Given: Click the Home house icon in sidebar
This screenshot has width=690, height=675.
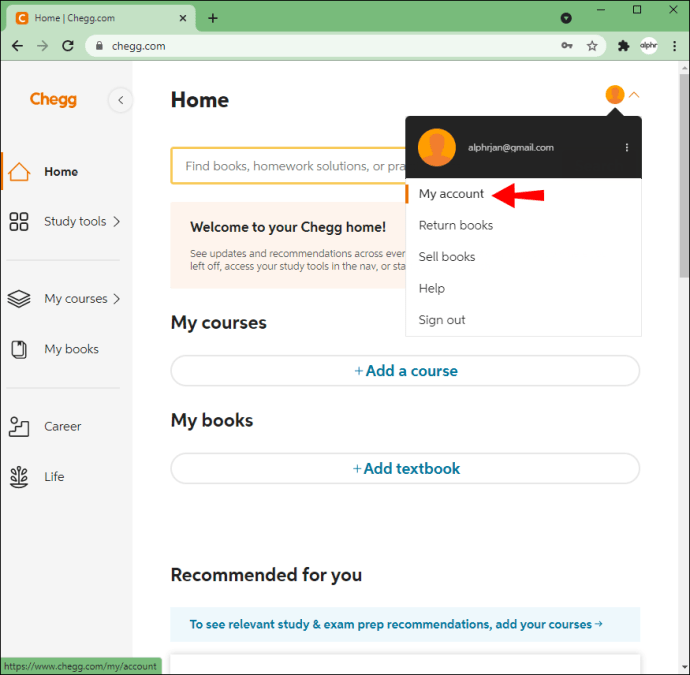Looking at the screenshot, I should pyautogui.click(x=19, y=172).
